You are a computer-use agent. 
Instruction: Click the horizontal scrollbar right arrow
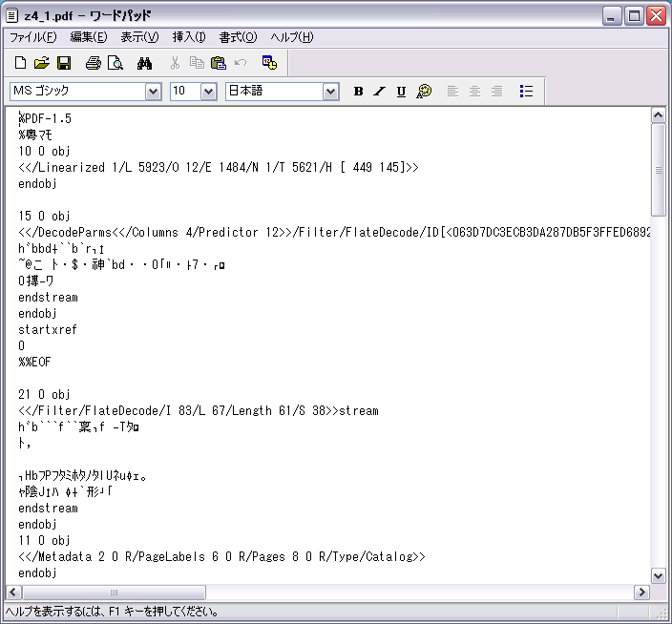click(641, 593)
